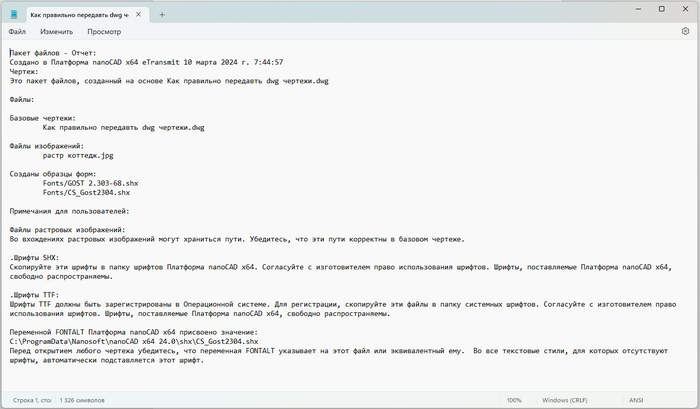Image resolution: width=700 pixels, height=409 pixels.
Task: Click the 'свободно распространяемы.' line under SHX
Action: [x=61, y=276]
